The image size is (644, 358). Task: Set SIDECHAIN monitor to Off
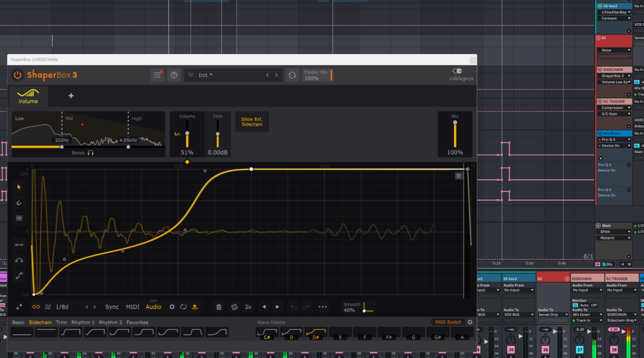coord(594,305)
